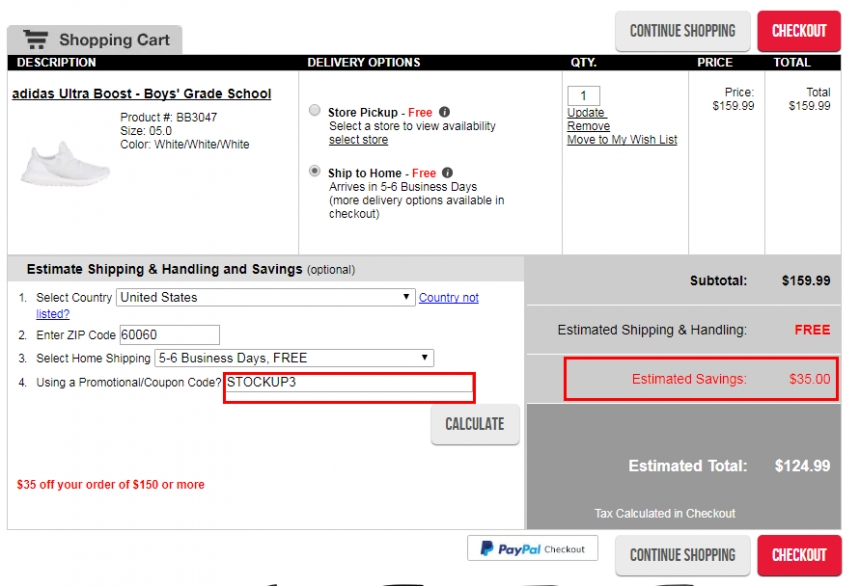
Task: Click Move to My Wish List
Action: click(622, 140)
